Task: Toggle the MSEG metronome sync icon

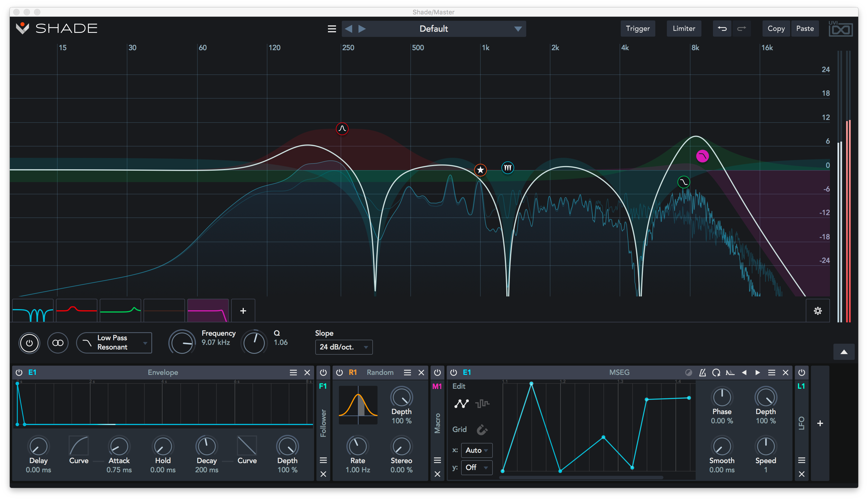Action: (x=702, y=373)
